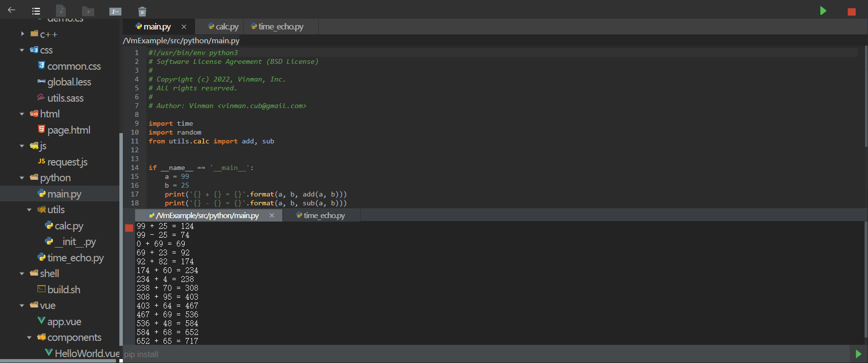Screen dimensions: 868x363
Task: Collapse the css folder
Action: [22, 50]
